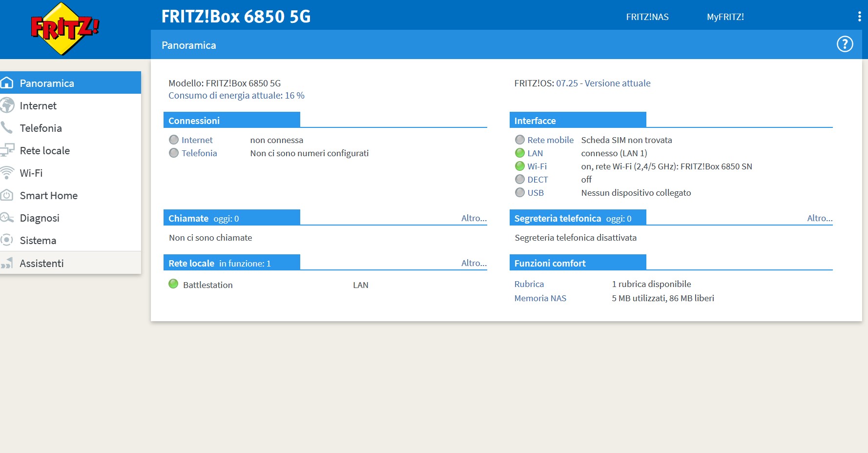868x453 pixels.
Task: Click the 'Modello: FRITZ!Box 6850 5G' text
Action: tap(225, 83)
